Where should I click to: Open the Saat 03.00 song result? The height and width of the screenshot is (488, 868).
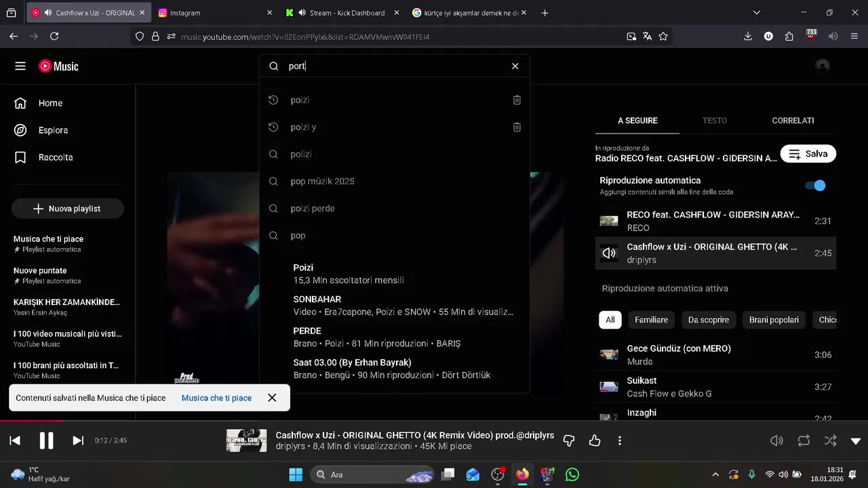[395, 368]
